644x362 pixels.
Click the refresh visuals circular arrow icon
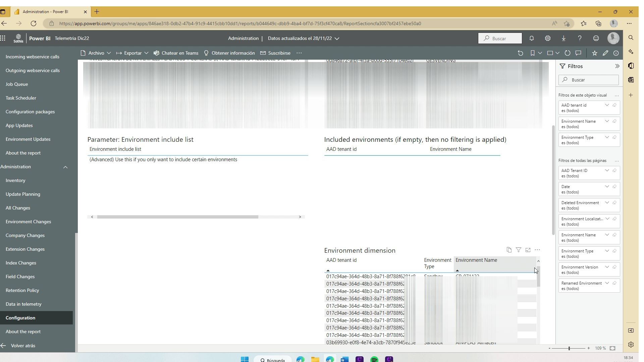tap(568, 53)
